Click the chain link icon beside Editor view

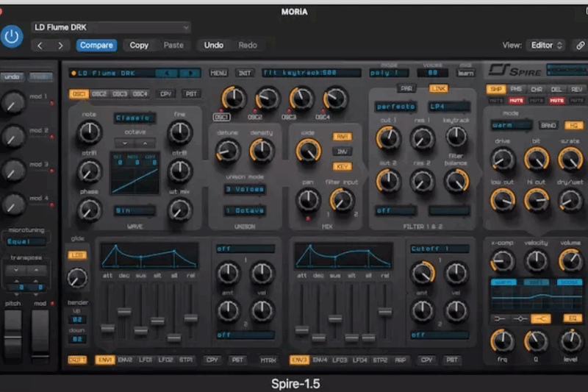tap(580, 46)
